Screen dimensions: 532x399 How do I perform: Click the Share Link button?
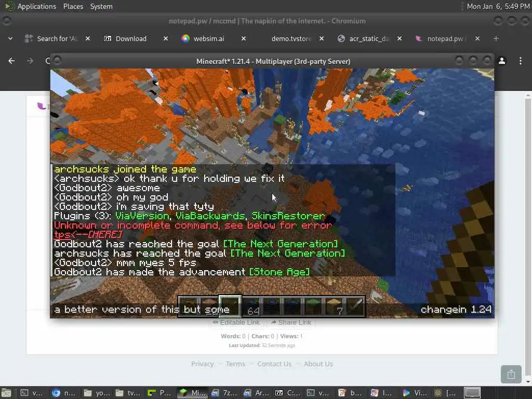point(291,322)
